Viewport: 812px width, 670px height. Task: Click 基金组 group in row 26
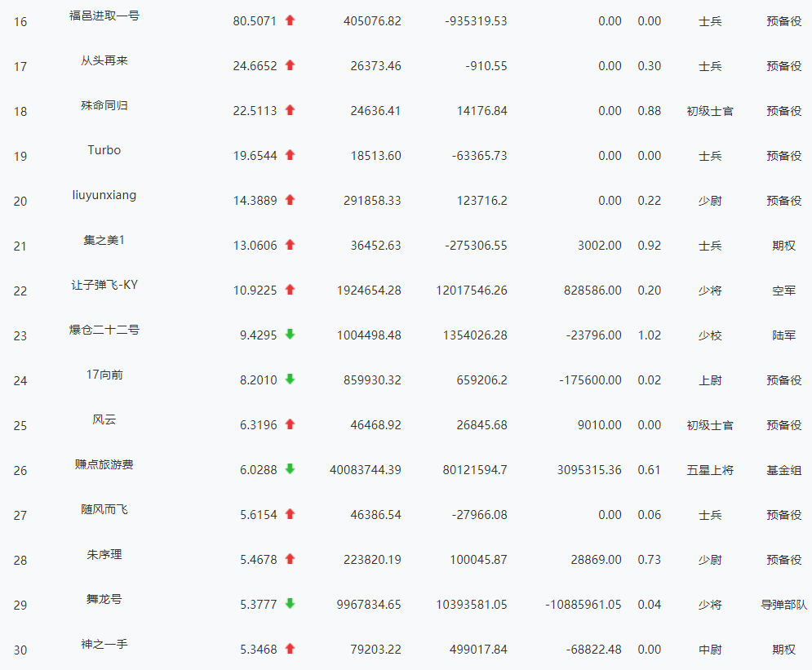click(x=784, y=470)
